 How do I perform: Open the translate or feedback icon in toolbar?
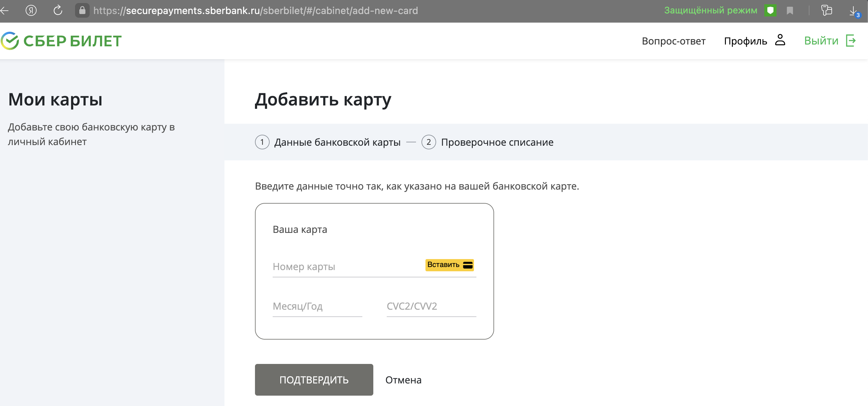(x=826, y=10)
